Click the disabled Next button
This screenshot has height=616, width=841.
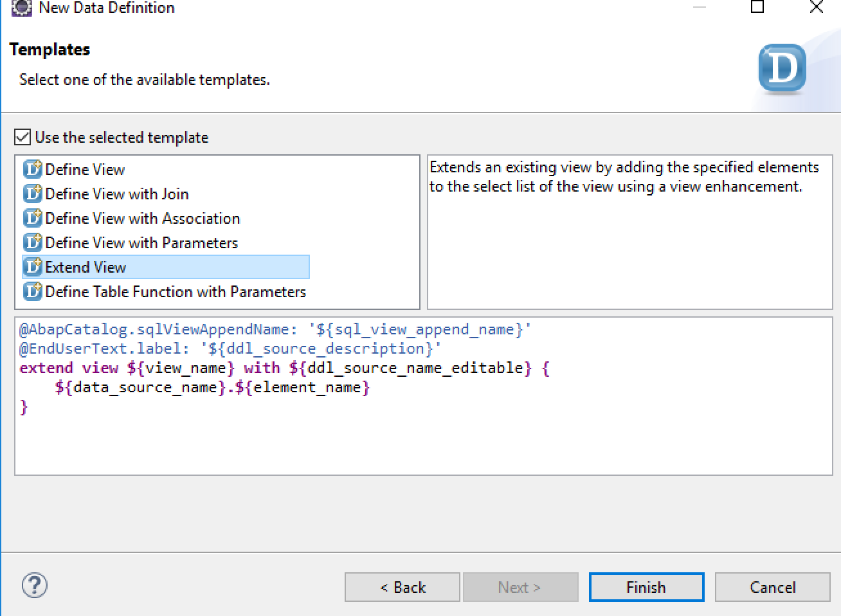[x=521, y=587]
